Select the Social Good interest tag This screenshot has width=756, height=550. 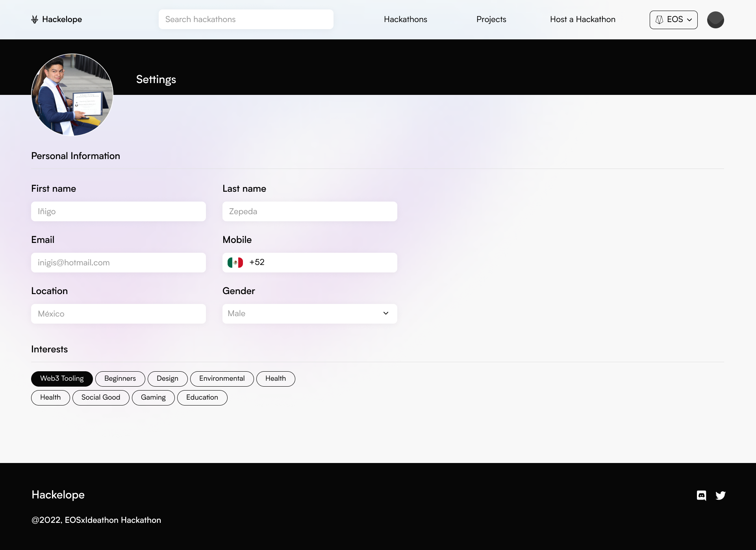point(101,398)
